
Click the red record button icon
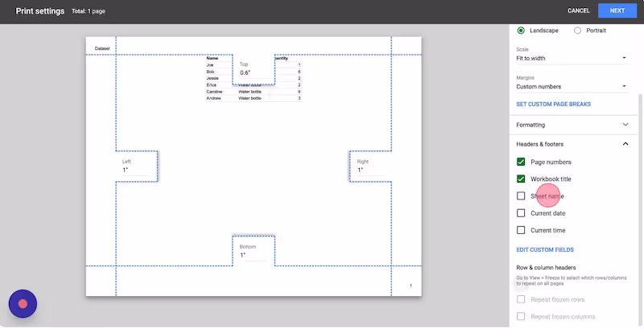click(23, 303)
